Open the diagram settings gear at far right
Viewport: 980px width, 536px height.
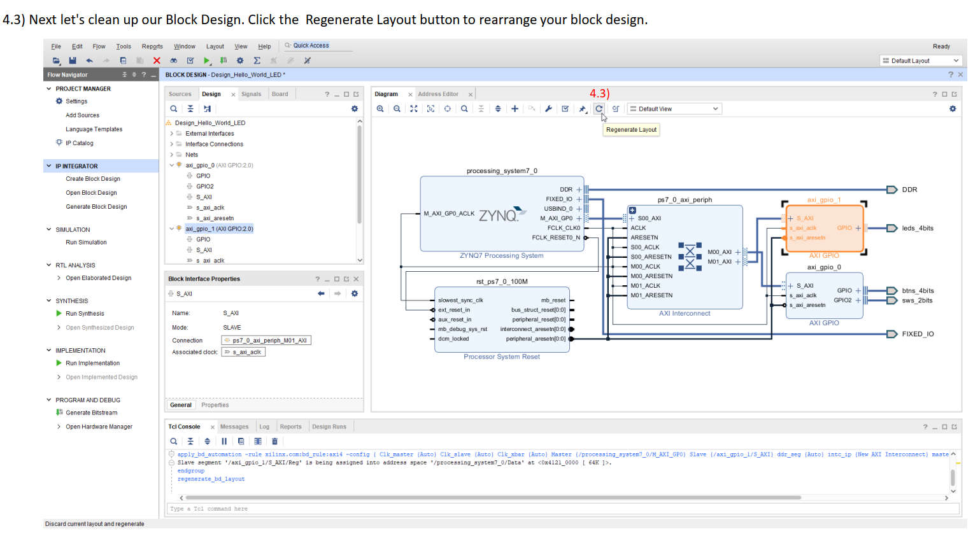pos(953,109)
